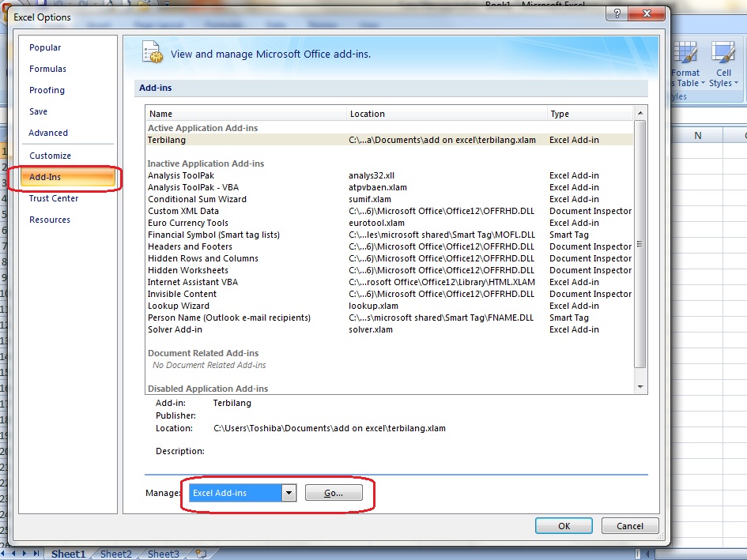747x560 pixels.
Task: Select Analysis ToolPak - VBA row
Action: click(x=389, y=188)
